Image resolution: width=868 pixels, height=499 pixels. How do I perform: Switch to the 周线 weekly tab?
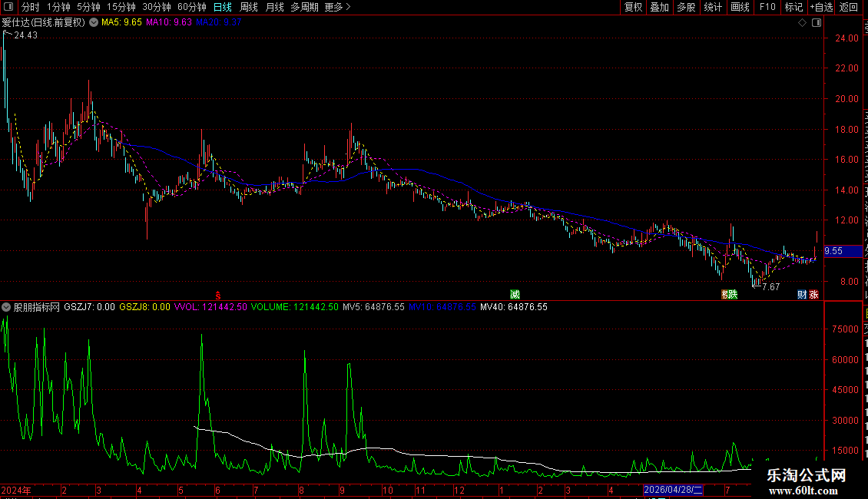click(x=249, y=7)
